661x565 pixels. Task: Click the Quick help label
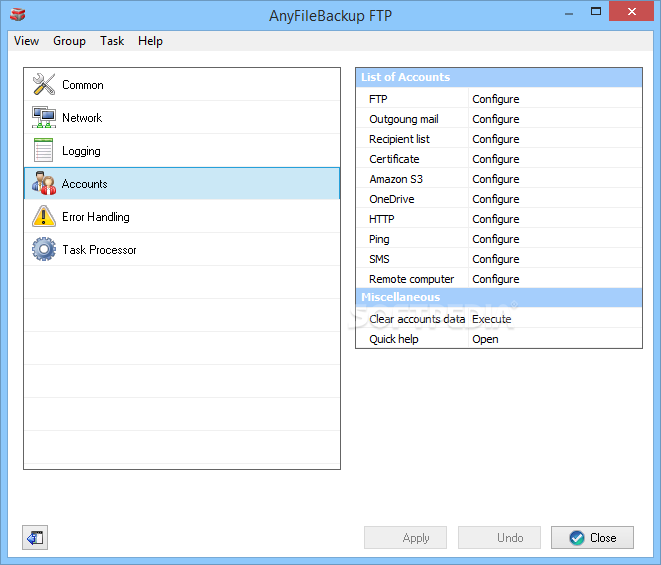394,339
